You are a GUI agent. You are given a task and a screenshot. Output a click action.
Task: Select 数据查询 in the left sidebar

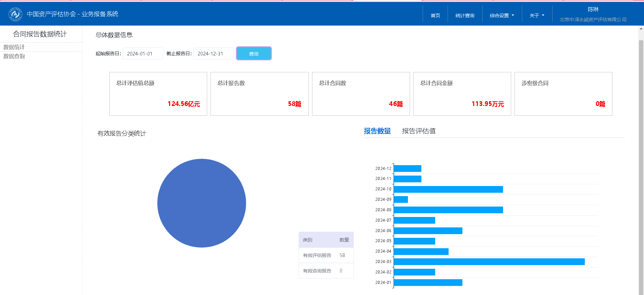tap(14, 56)
